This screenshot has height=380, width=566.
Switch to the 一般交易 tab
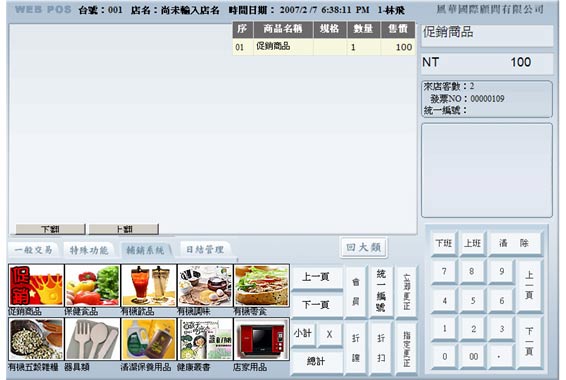coord(34,250)
